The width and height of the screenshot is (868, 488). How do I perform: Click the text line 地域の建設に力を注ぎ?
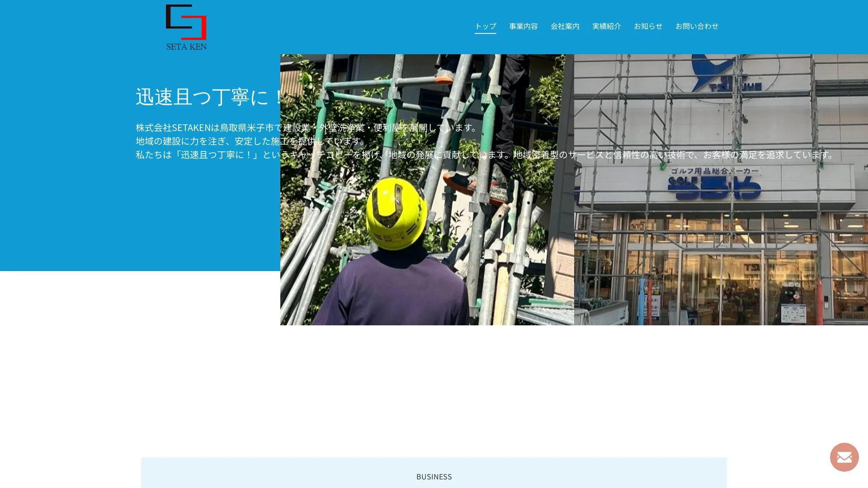pos(251,141)
